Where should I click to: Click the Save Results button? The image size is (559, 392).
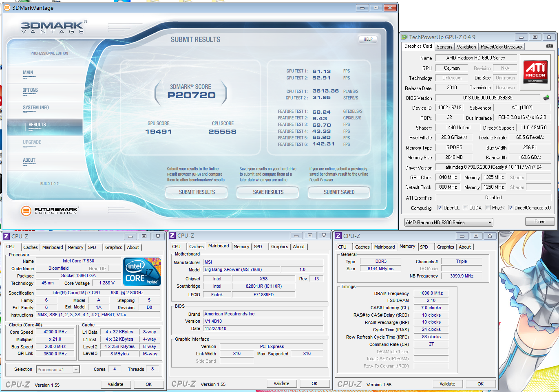pos(268,192)
